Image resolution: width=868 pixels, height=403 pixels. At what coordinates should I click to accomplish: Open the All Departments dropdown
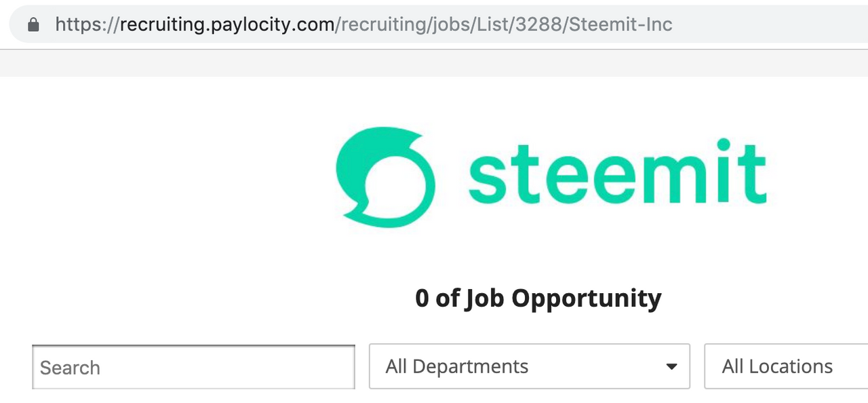tap(529, 366)
